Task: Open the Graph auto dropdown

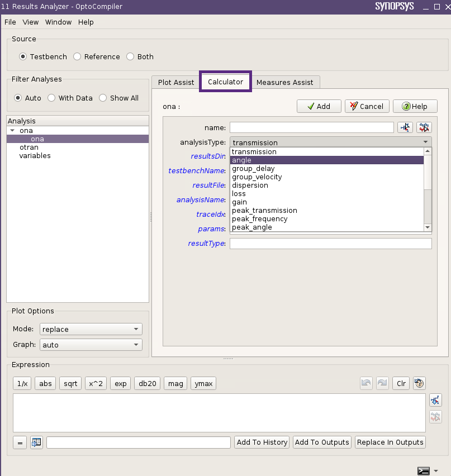Action: [91, 345]
